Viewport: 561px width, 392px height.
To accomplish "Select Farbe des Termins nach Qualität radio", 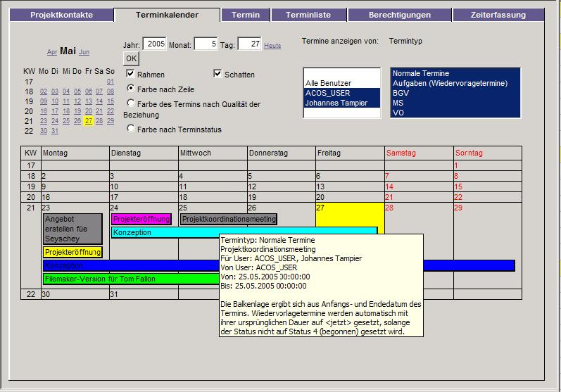I will pos(131,103).
